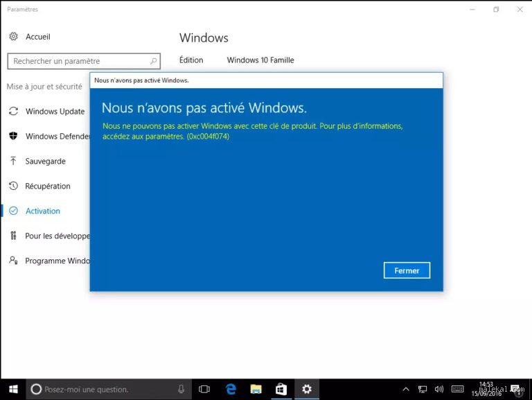
Task: Click the developer tools icon
Action: coord(13,236)
